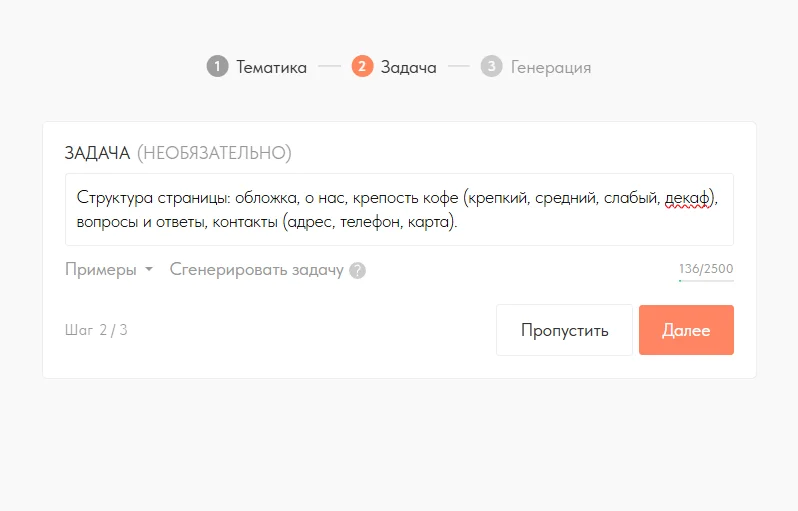Click the ЗАДАЧА field heading

(x=97, y=153)
